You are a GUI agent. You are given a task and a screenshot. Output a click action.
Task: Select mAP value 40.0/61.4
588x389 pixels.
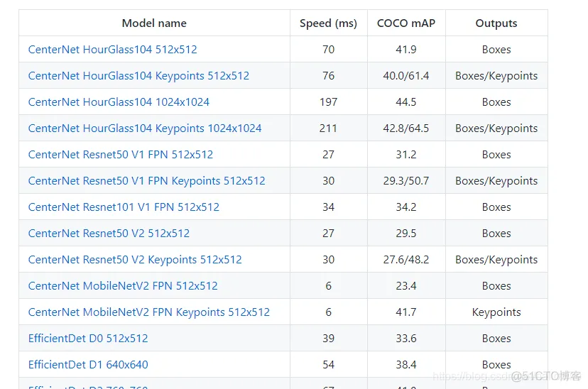[406, 76]
